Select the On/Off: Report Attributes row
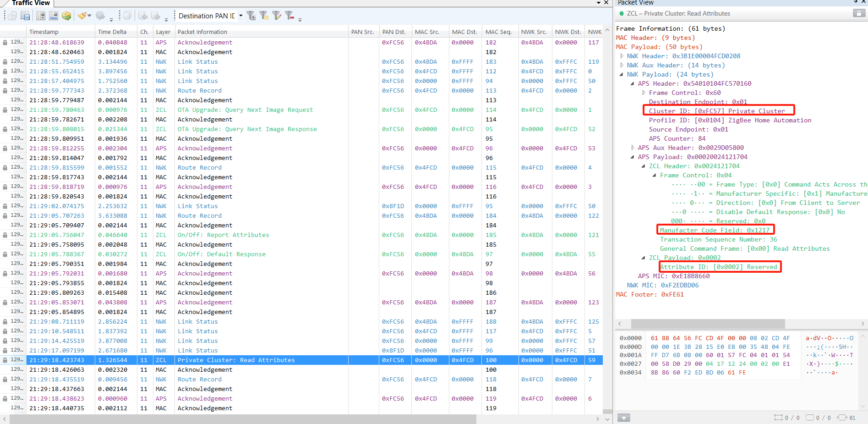 [301, 235]
